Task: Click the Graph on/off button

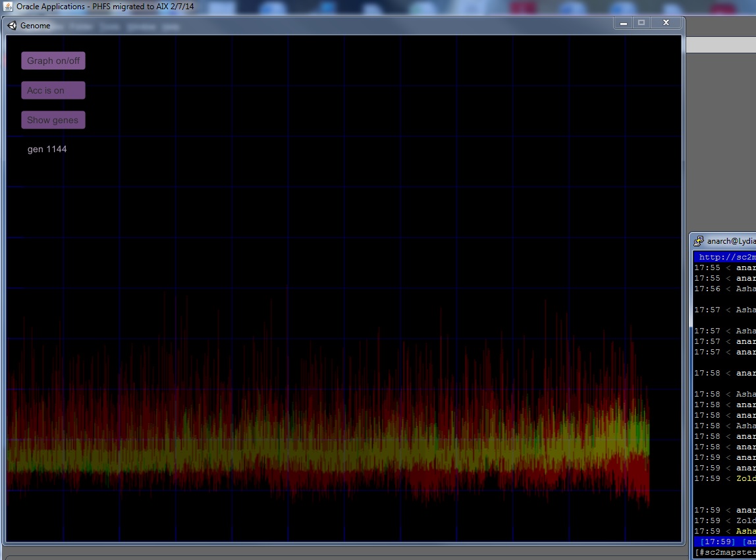Action: tap(53, 61)
